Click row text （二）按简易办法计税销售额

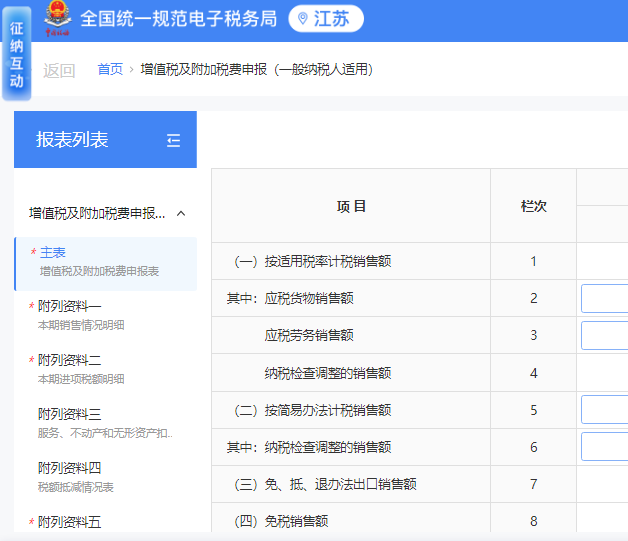click(x=312, y=410)
